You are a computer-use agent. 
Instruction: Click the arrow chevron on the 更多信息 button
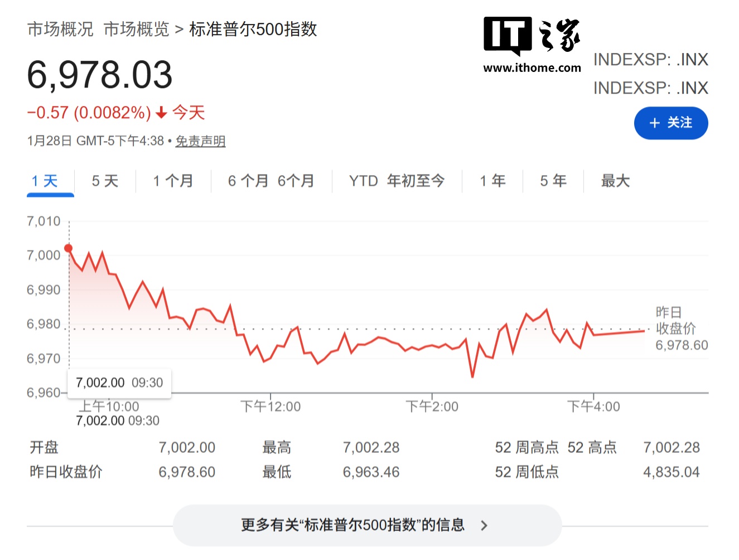click(x=484, y=525)
